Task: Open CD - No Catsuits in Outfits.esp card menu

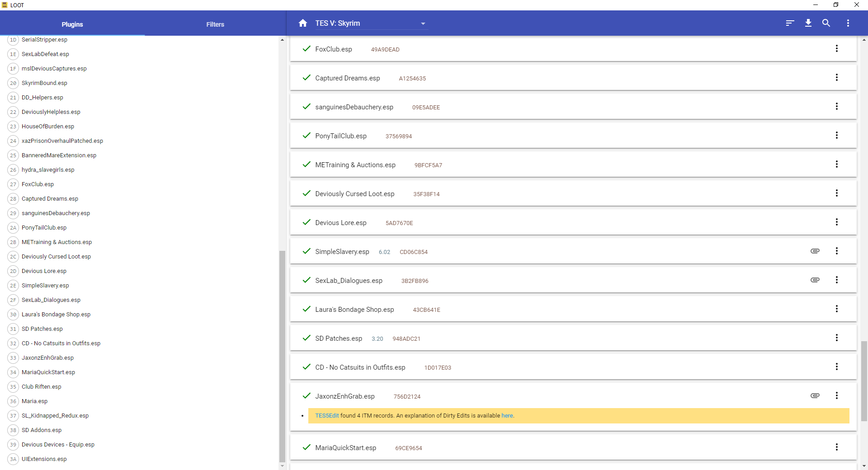Action: click(837, 367)
